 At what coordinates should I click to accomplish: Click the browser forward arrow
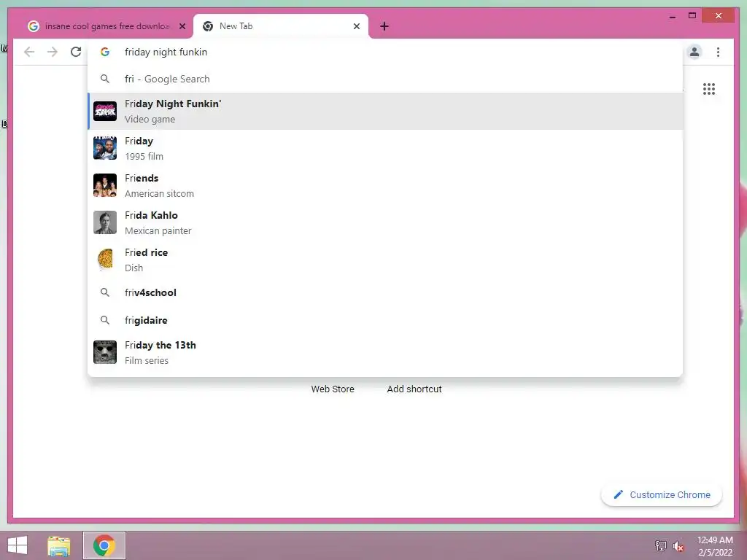[x=53, y=52]
